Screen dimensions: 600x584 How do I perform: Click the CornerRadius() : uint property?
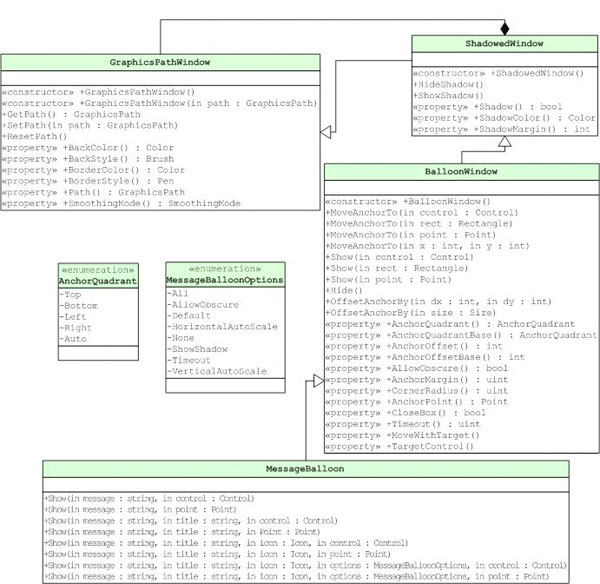(417, 391)
